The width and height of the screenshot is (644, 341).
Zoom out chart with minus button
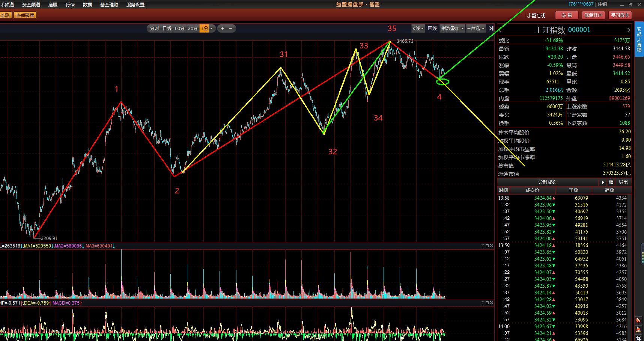click(230, 29)
